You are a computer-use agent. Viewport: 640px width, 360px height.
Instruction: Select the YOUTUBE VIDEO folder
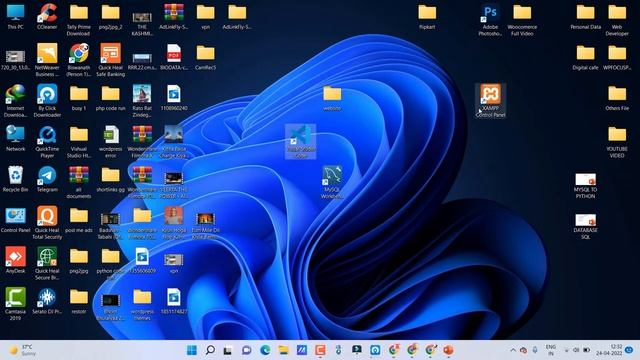pos(617,142)
